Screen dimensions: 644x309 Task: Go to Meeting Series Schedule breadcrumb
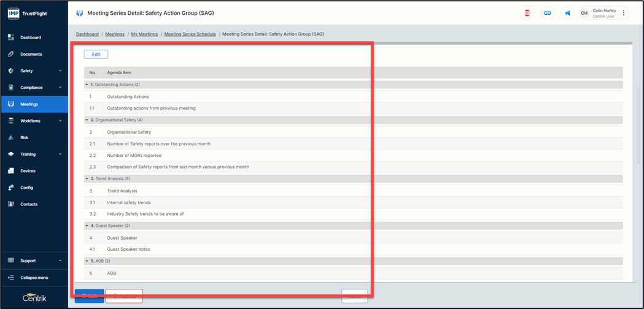pos(190,34)
